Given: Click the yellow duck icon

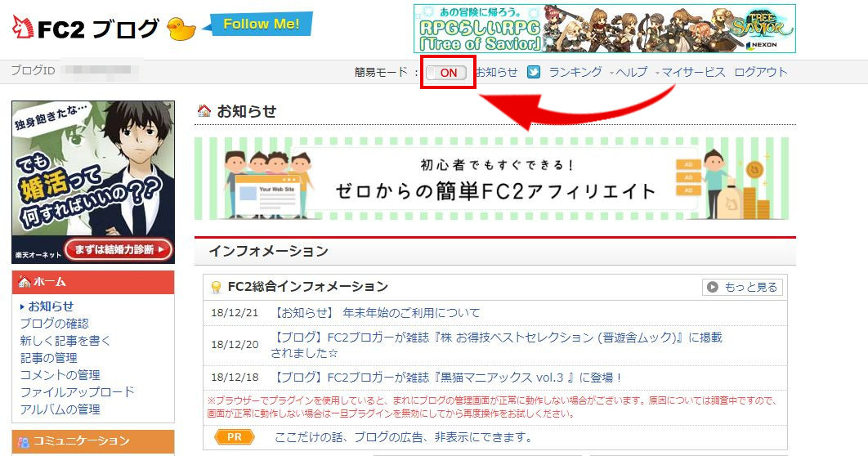Looking at the screenshot, I should 181,29.
